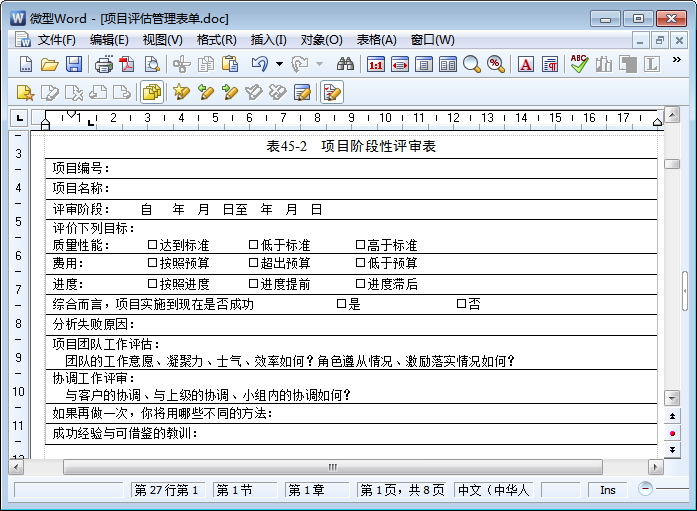The width and height of the screenshot is (697, 511).
Task: Run ABC spell check
Action: (x=579, y=64)
